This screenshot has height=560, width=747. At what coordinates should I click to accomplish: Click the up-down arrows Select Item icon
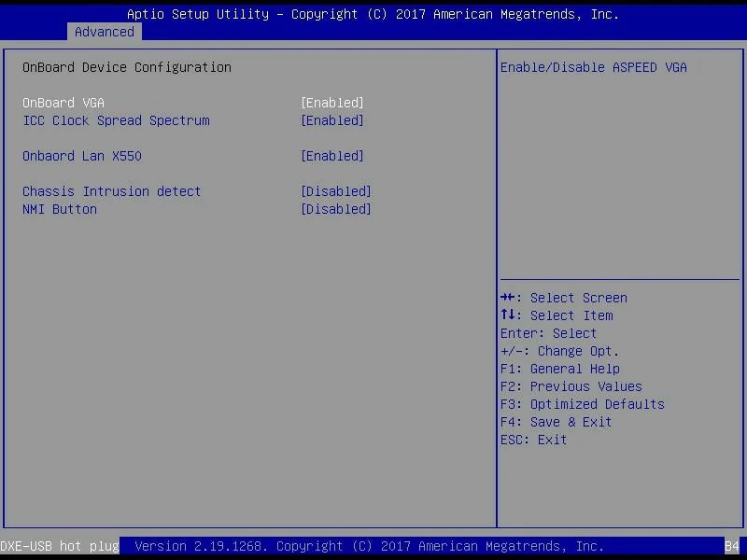(509, 315)
